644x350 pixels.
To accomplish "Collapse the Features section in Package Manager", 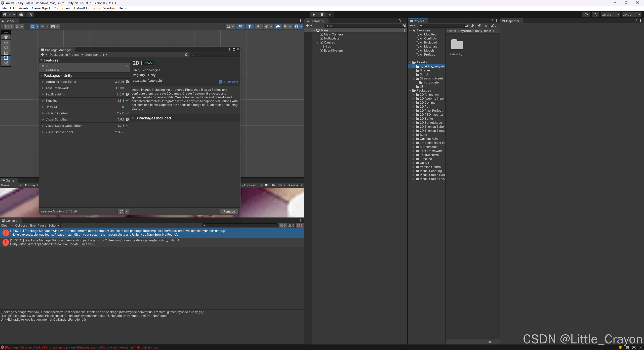I will coord(42,60).
